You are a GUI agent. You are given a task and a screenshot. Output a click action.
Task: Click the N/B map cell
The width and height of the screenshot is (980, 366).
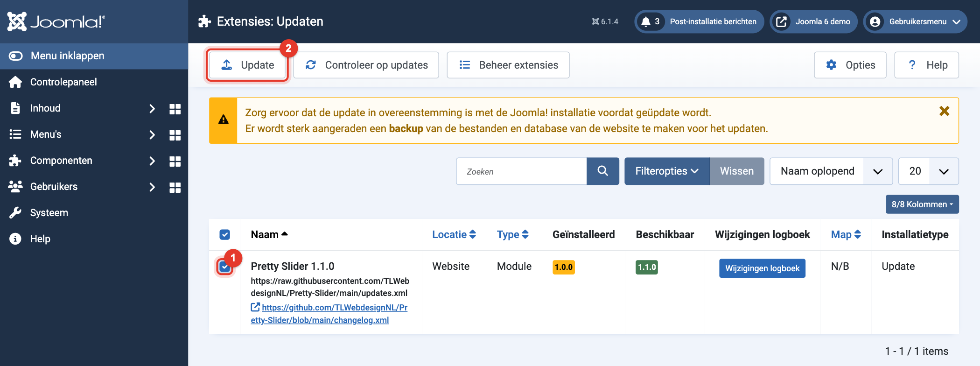(x=840, y=266)
